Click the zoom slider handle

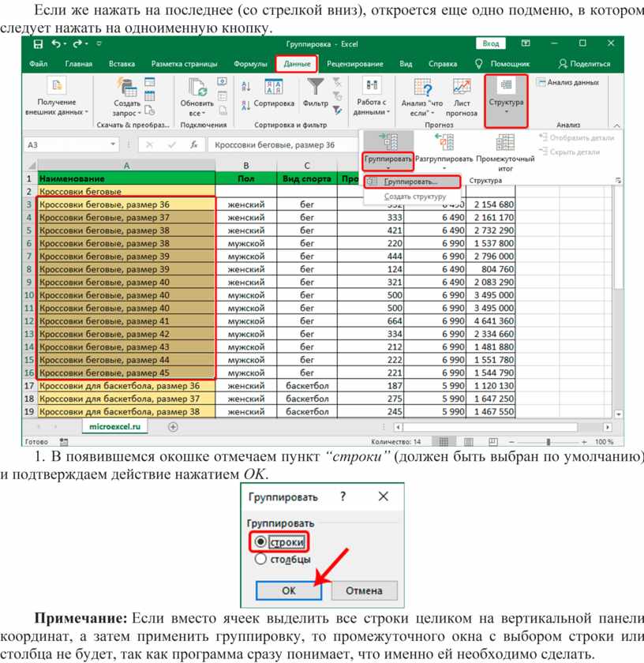point(548,442)
